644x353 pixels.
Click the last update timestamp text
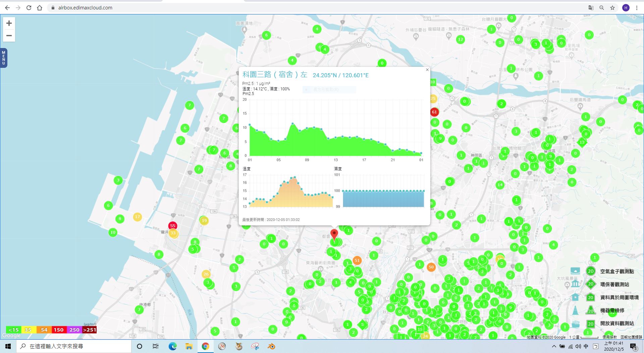point(271,220)
